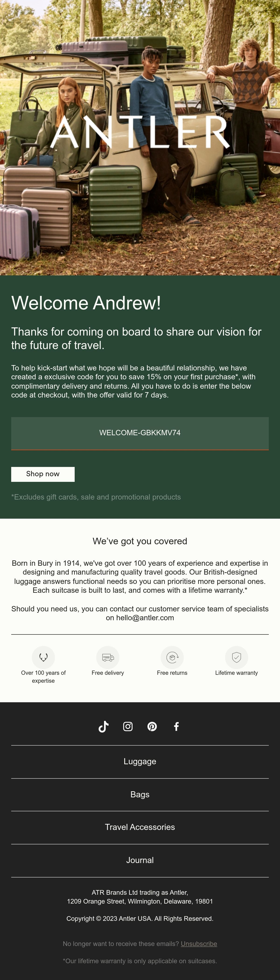Click the We've got you covered heading
Screen dimensions: 280x980
click(140, 541)
